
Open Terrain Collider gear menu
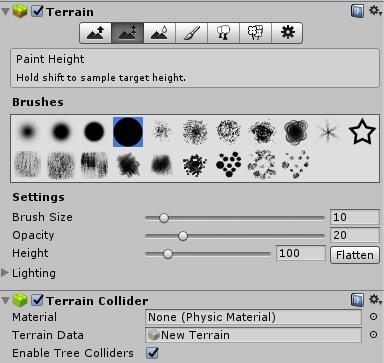(375, 300)
